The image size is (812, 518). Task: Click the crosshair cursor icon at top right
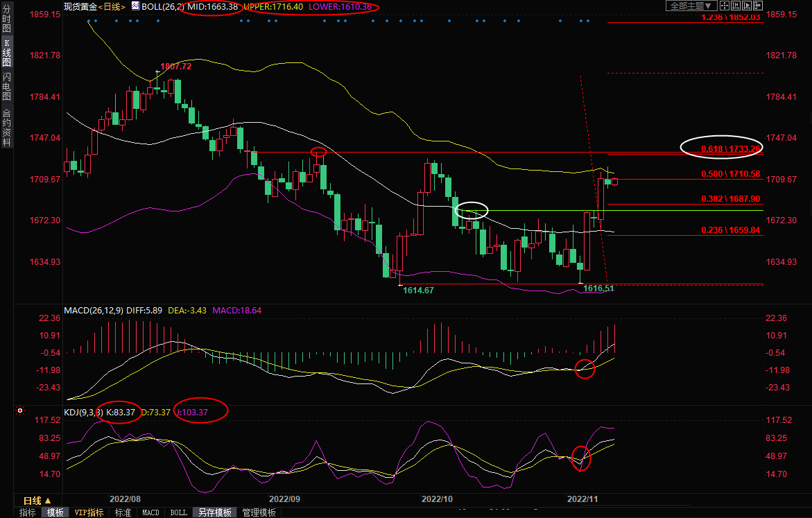click(x=725, y=6)
